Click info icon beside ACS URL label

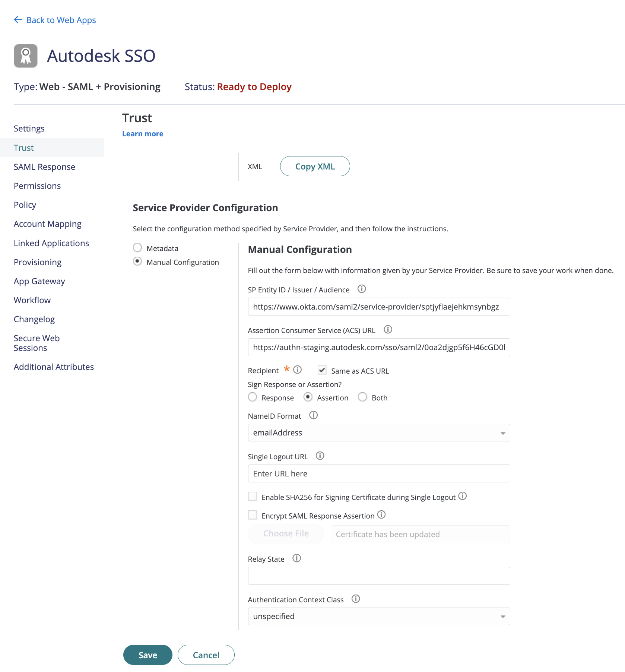point(388,329)
